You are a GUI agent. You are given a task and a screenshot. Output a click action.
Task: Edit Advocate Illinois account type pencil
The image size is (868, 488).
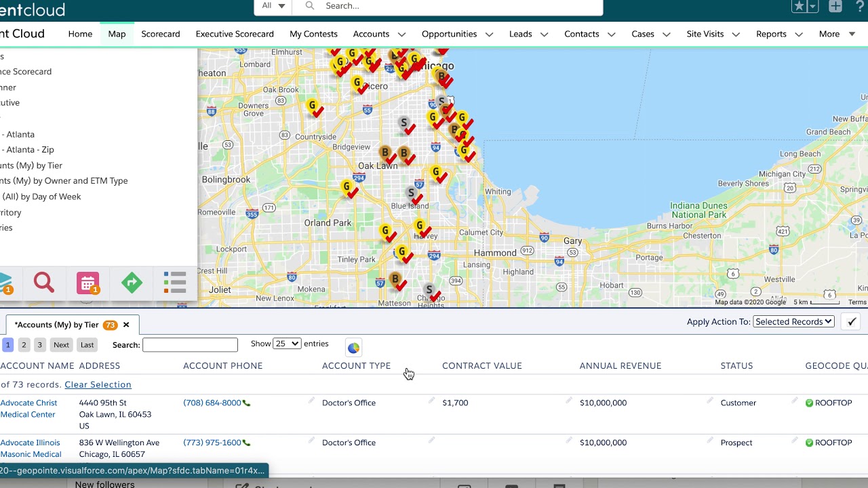[431, 440]
